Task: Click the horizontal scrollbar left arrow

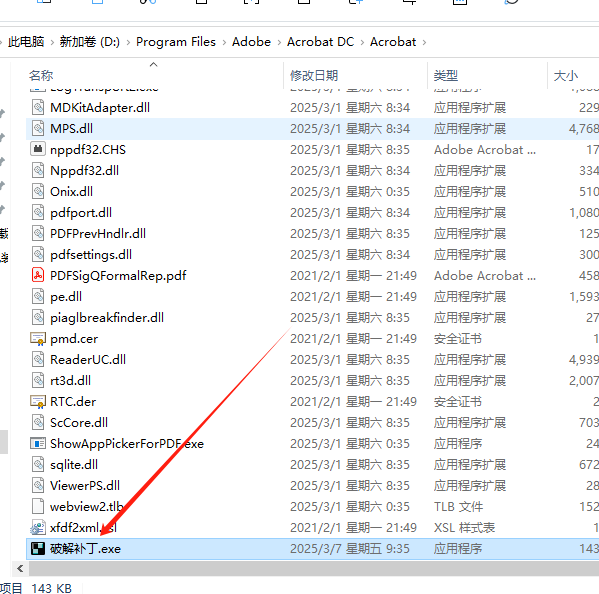Action: click(20, 568)
